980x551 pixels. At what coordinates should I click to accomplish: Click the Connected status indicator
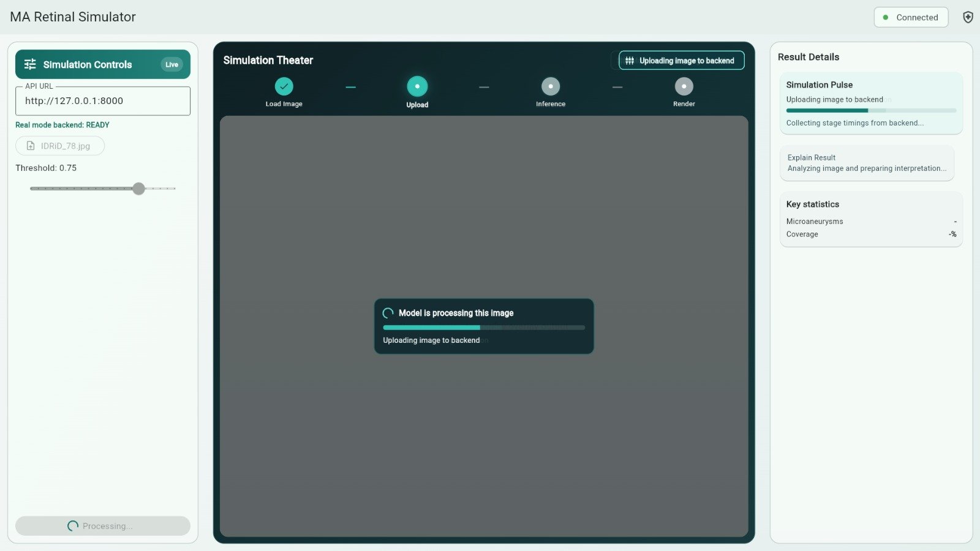tap(910, 17)
